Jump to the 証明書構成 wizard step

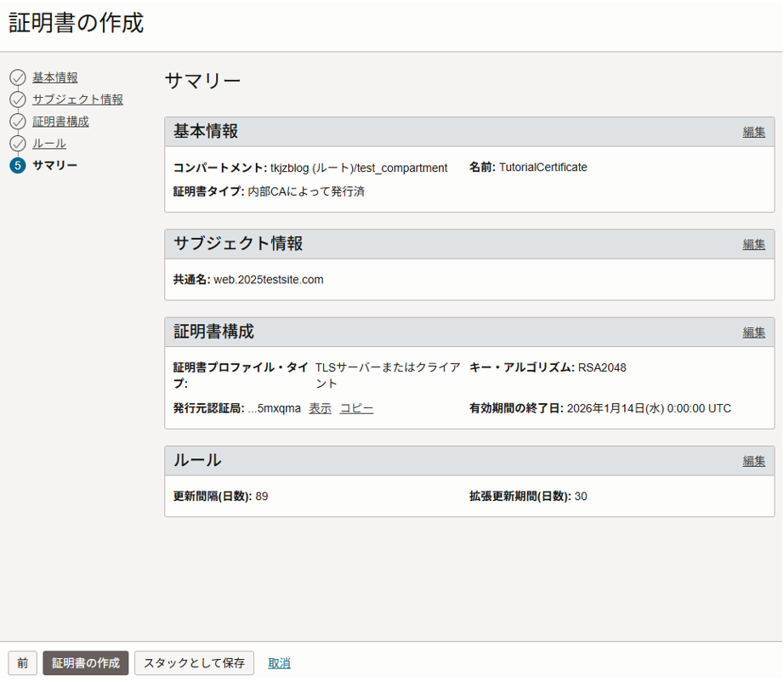pos(60,122)
